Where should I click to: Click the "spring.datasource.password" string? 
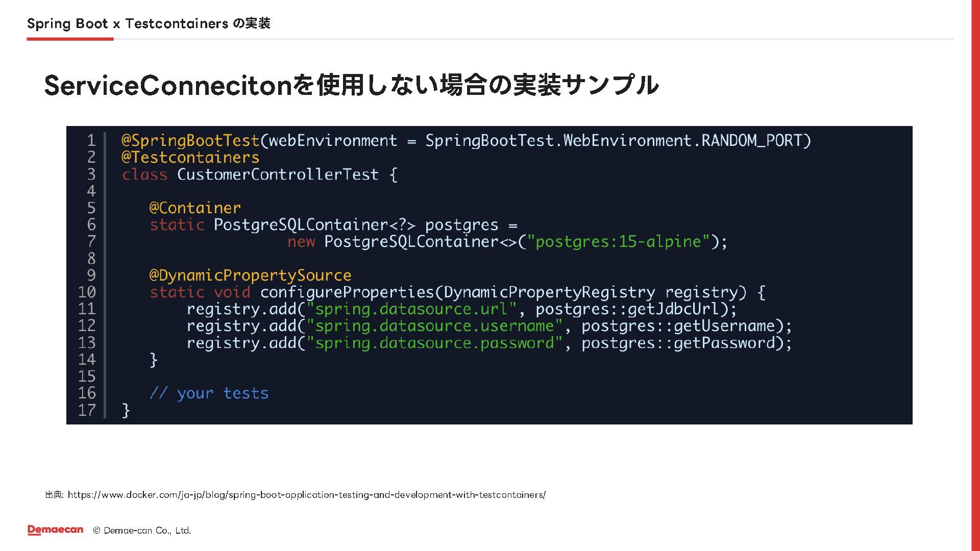pyautogui.click(x=434, y=342)
